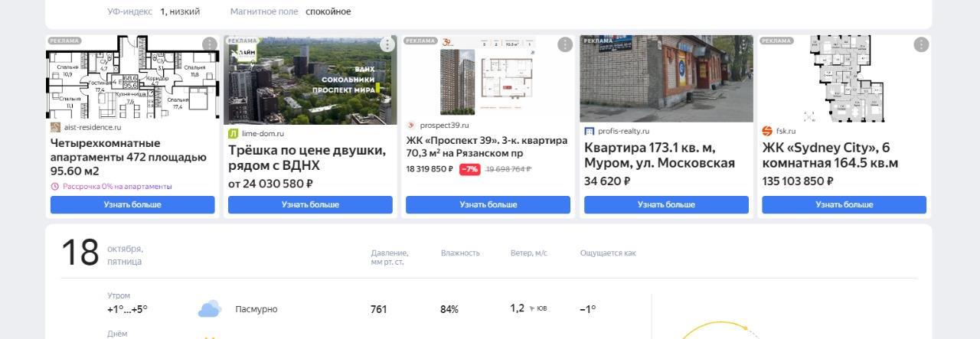The image size is (980, 339).
Task: Click 'Узнать больше' under four-room apartments ad
Action: coord(132,204)
